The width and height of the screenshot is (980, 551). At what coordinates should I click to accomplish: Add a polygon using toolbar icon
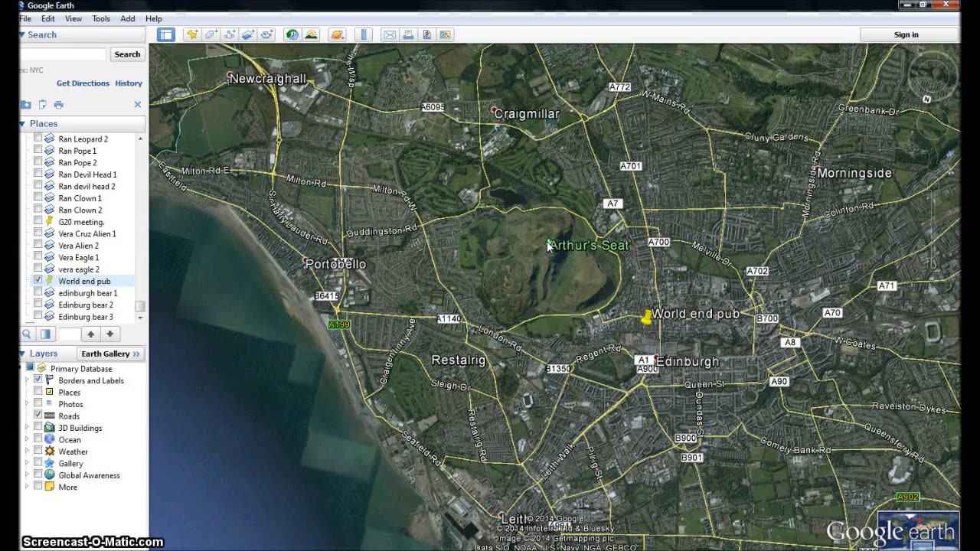211,34
